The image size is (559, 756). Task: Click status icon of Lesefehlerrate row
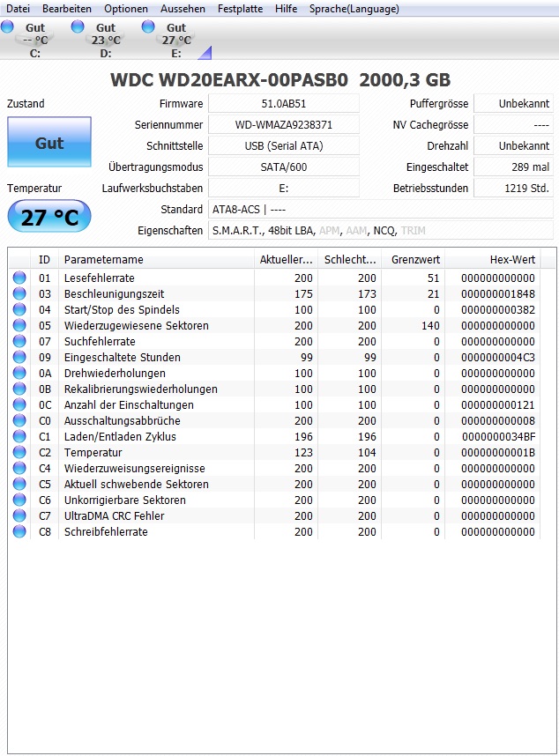click(19, 278)
